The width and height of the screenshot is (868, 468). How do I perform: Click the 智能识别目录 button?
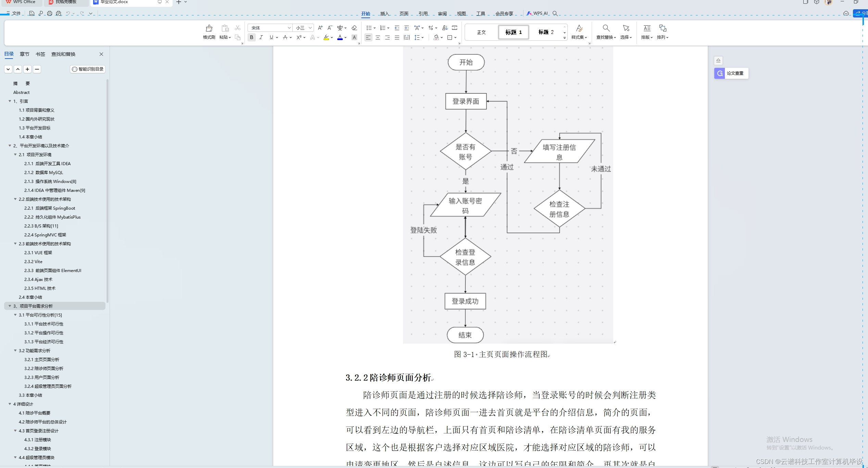pos(88,69)
